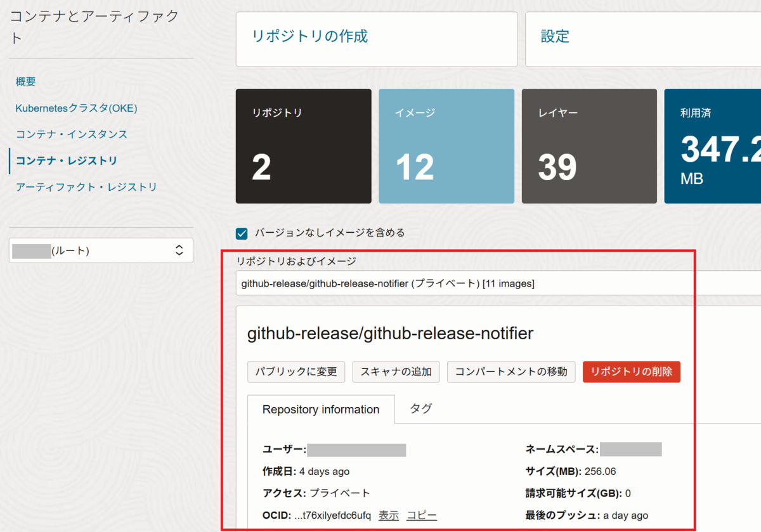The width and height of the screenshot is (761, 532).
Task: Switch to the タグ tab
Action: click(x=420, y=409)
